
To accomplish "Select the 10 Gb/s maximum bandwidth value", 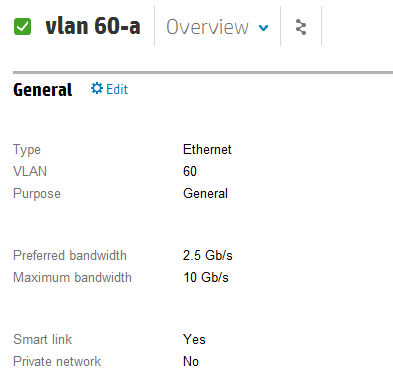I will (206, 277).
